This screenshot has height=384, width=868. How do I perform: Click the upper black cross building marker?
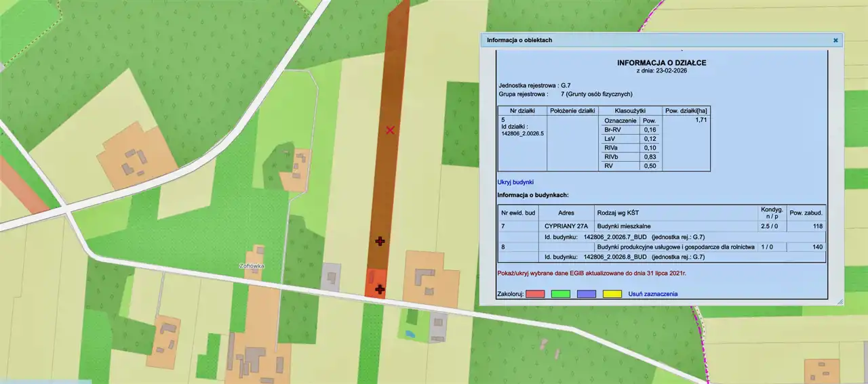[x=380, y=241]
